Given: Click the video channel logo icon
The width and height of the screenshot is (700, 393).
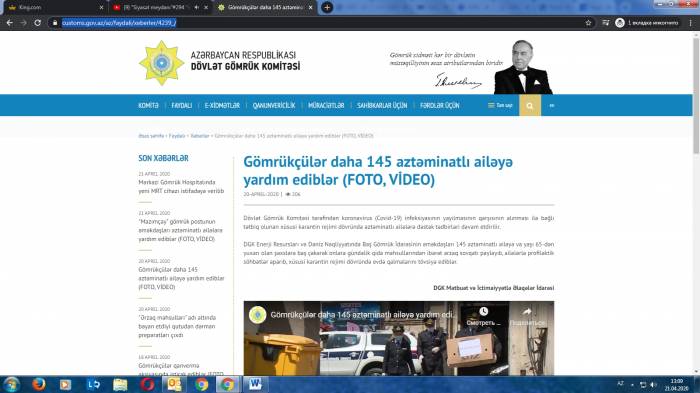Looking at the screenshot, I should (x=258, y=315).
